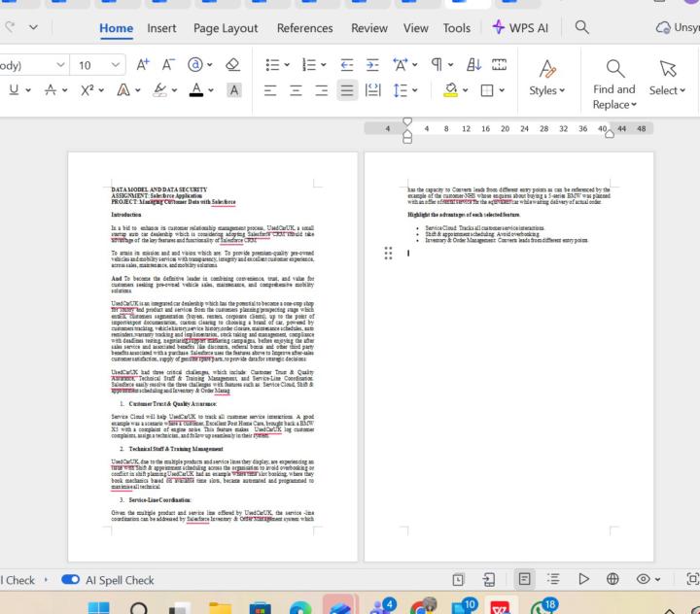This screenshot has height=614, width=700.
Task: Toggle underline formatting
Action: (x=14, y=90)
